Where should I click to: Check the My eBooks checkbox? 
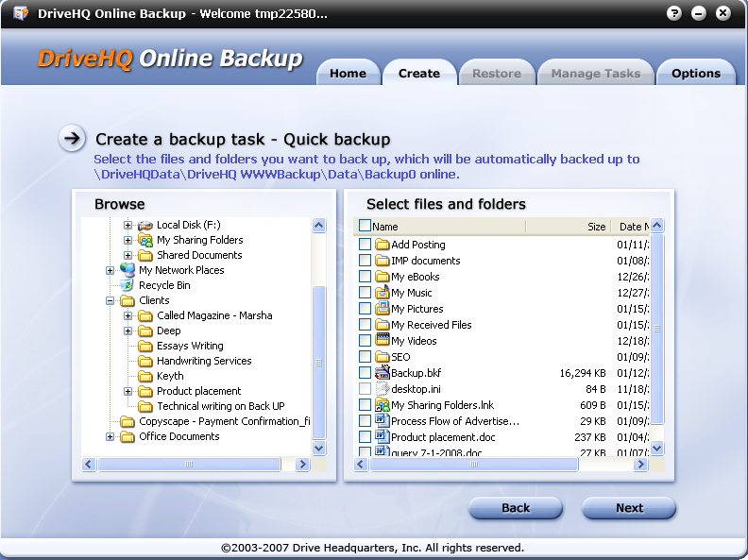[x=365, y=277]
